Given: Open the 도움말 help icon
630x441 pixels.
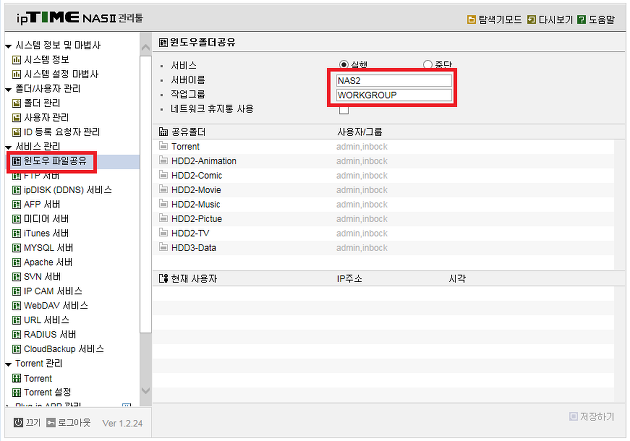Looking at the screenshot, I should 581,19.
